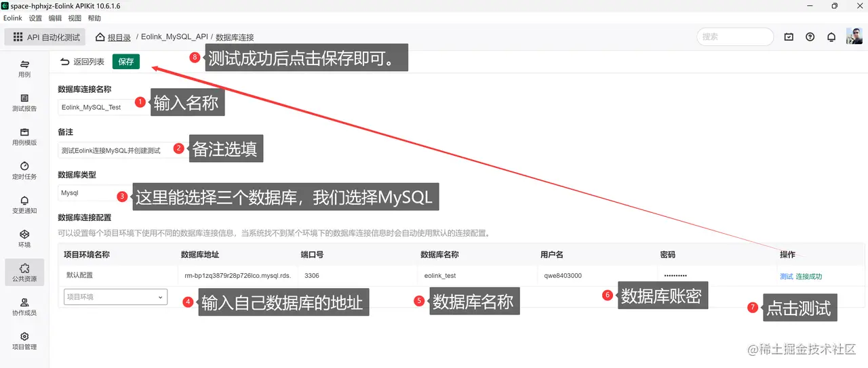Click the Eolink app logo in title bar
This screenshot has width=868, height=368.
coord(5,6)
